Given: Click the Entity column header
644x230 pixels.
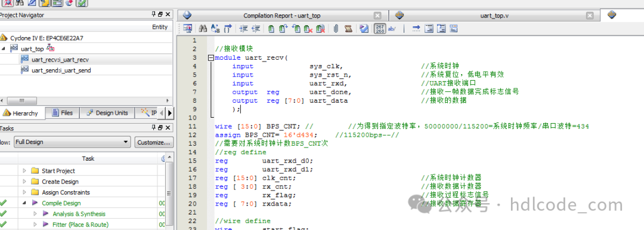Looking at the screenshot, I should [x=160, y=27].
